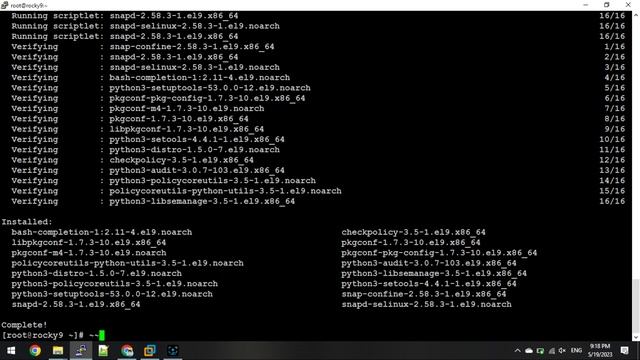This screenshot has height=360, width=640.
Task: Open File Explorer from the taskbar
Action: (58, 351)
